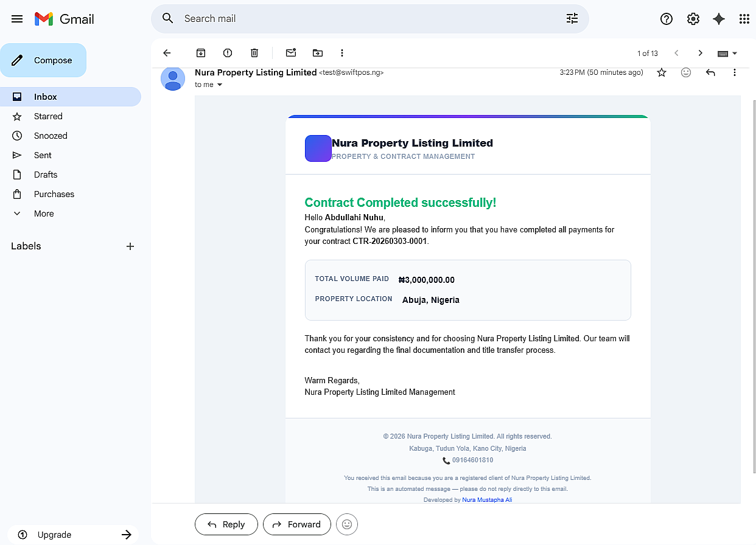This screenshot has height=545, width=756.
Task: Click phone number 09164601810
Action: point(472,460)
